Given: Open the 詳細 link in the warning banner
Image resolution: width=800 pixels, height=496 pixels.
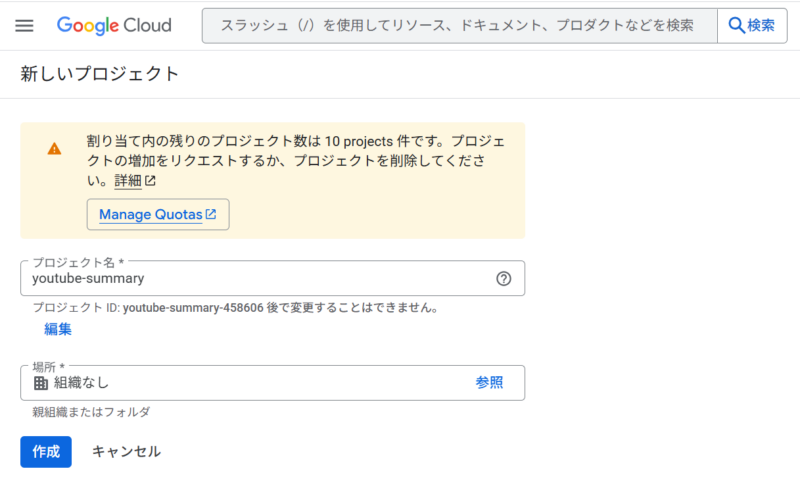Looking at the screenshot, I should coord(128,181).
